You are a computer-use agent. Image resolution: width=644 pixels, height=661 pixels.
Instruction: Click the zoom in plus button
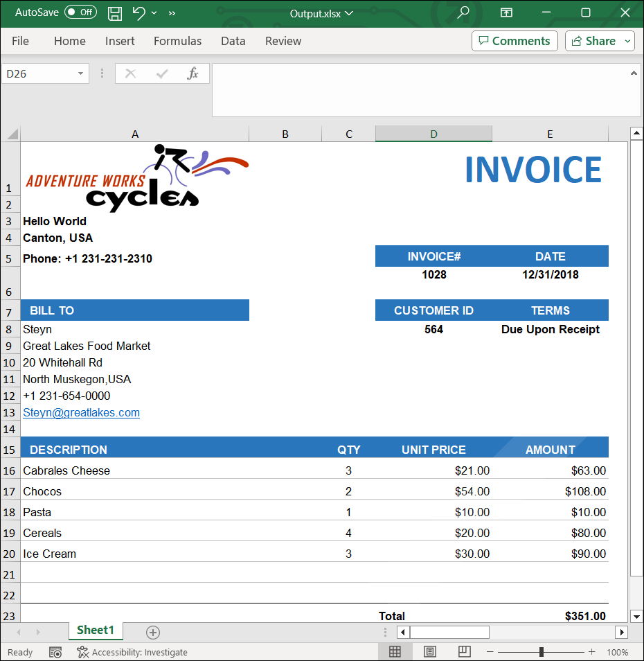[592, 652]
